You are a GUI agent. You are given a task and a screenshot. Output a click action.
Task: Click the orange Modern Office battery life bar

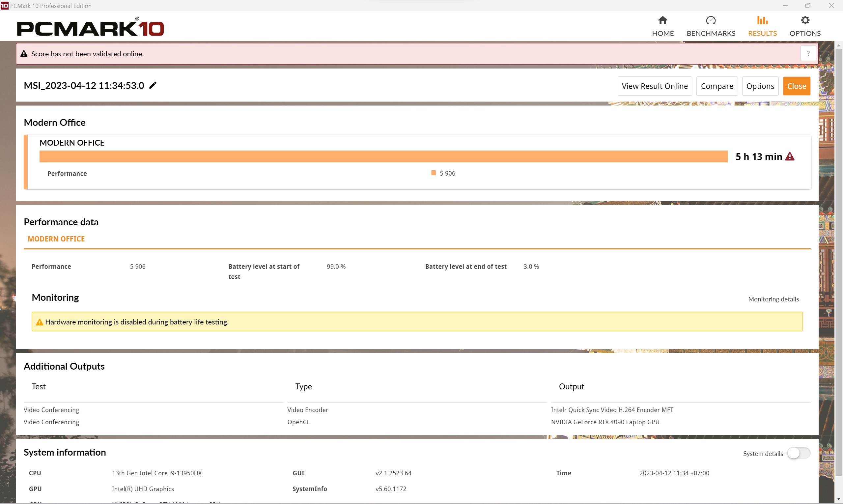click(x=383, y=156)
